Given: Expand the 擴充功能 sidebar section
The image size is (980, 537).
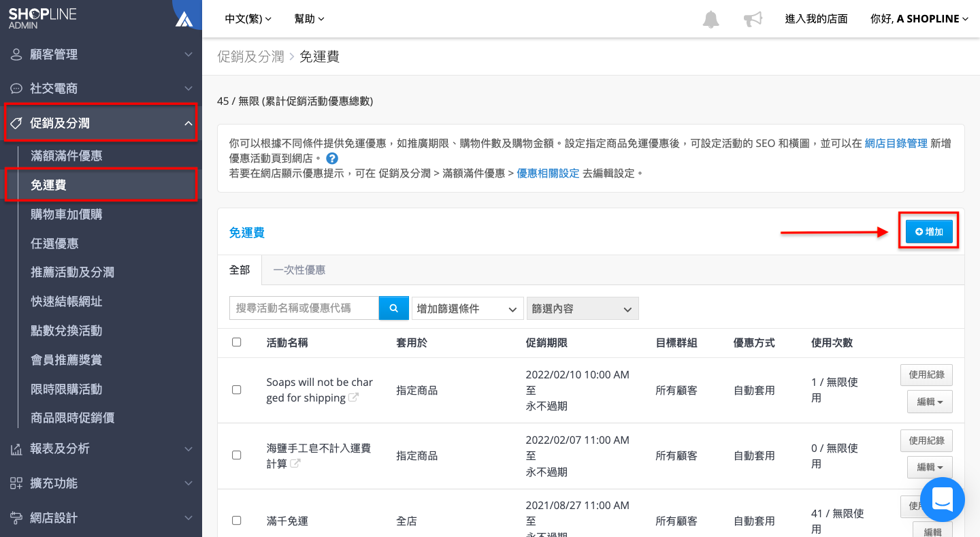Looking at the screenshot, I should click(x=101, y=483).
